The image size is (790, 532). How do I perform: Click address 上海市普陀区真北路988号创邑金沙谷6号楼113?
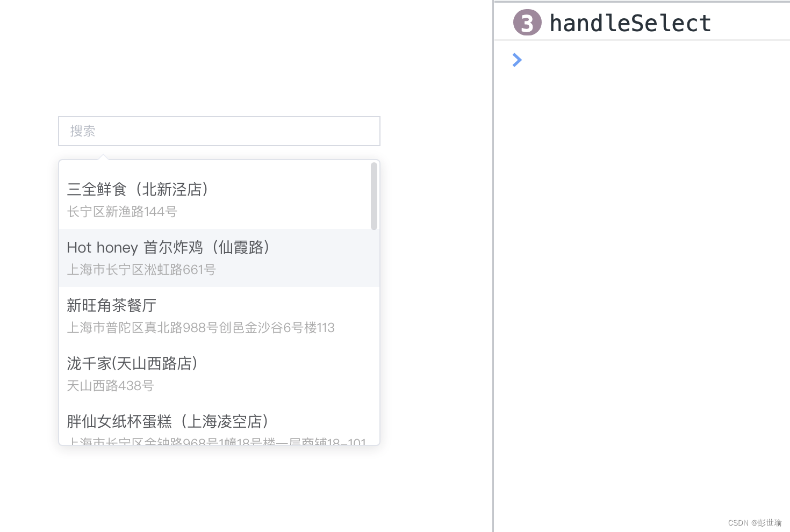click(200, 328)
